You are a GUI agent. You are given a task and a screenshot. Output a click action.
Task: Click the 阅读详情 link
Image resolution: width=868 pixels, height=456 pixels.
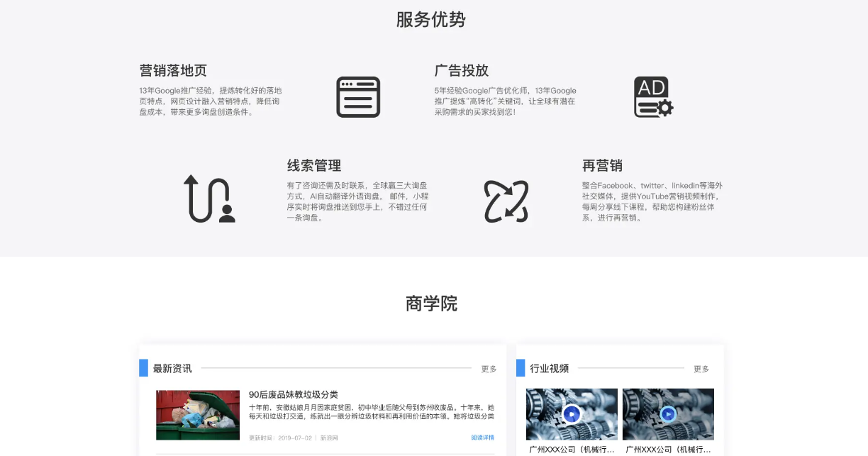click(x=482, y=438)
